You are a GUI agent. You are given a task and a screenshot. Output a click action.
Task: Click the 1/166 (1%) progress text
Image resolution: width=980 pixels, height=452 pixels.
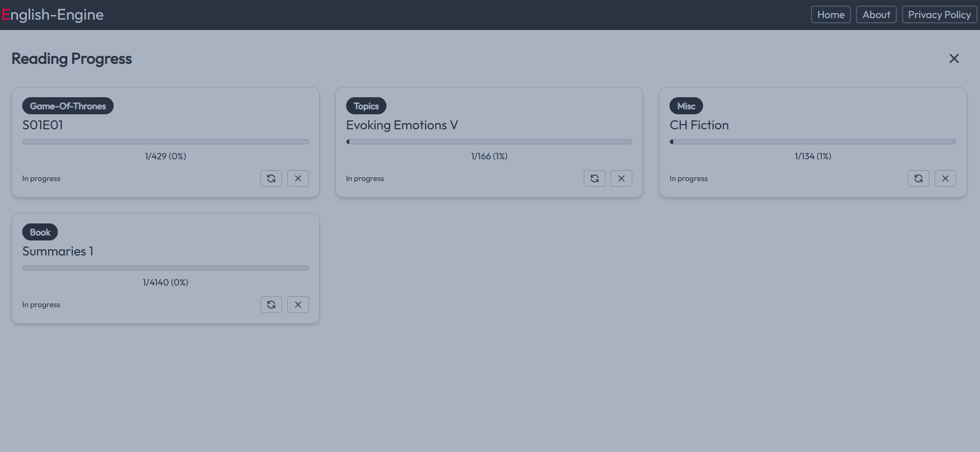[489, 156]
